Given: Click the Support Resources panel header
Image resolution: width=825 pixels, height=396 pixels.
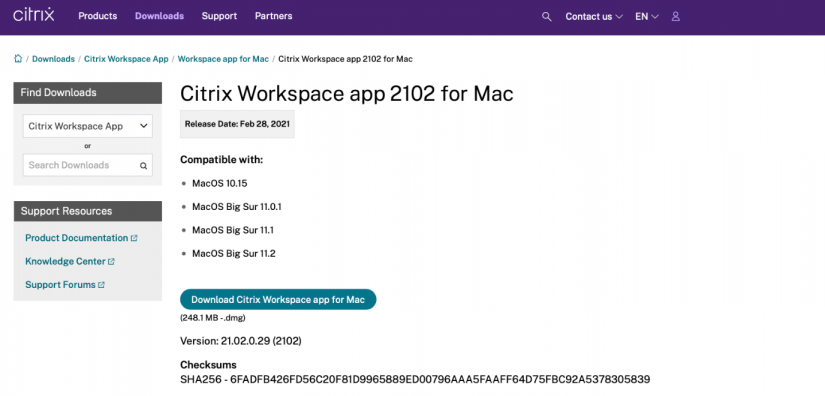Looking at the screenshot, I should tap(87, 211).
